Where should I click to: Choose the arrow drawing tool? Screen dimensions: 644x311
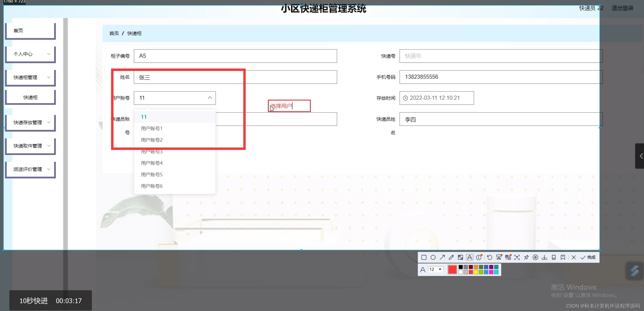click(x=442, y=257)
